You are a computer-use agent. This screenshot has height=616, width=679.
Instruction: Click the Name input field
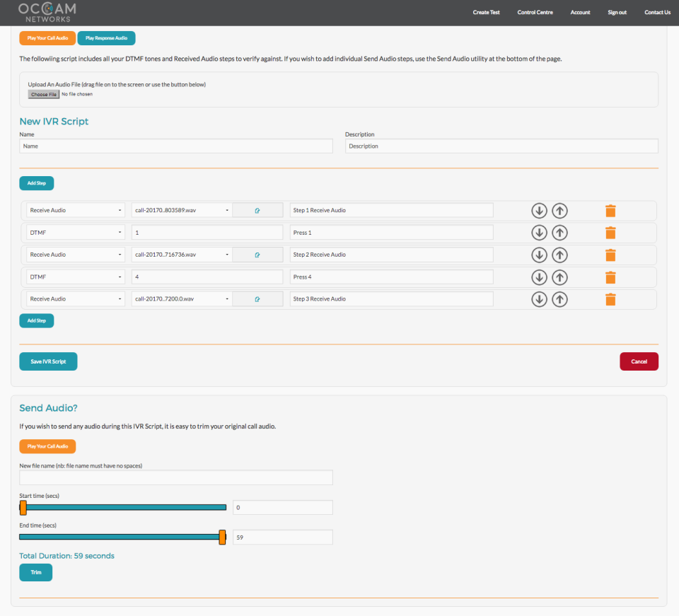click(x=175, y=146)
